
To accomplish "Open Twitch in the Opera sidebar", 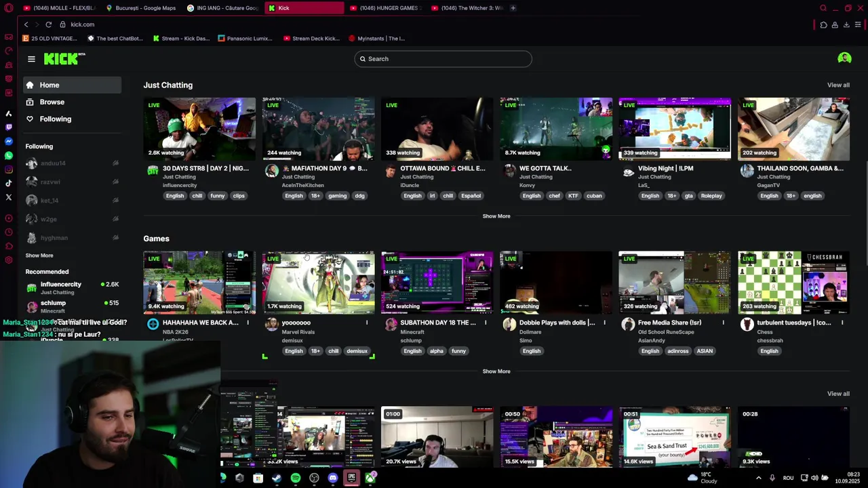I will [9, 127].
